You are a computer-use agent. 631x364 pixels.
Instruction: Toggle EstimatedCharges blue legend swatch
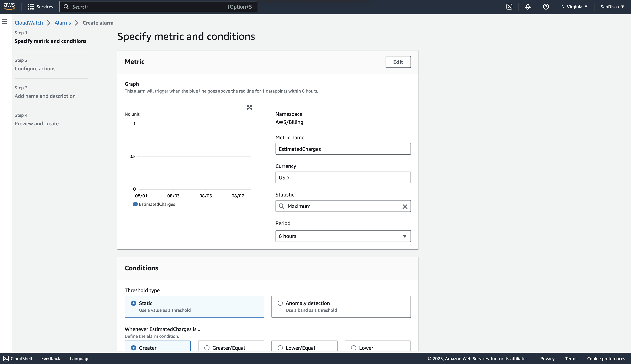click(135, 204)
